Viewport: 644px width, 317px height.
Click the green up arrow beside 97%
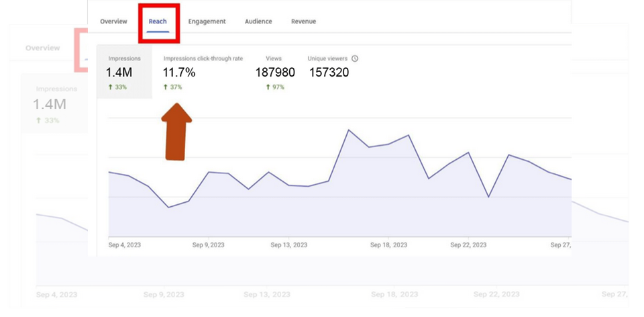click(268, 87)
